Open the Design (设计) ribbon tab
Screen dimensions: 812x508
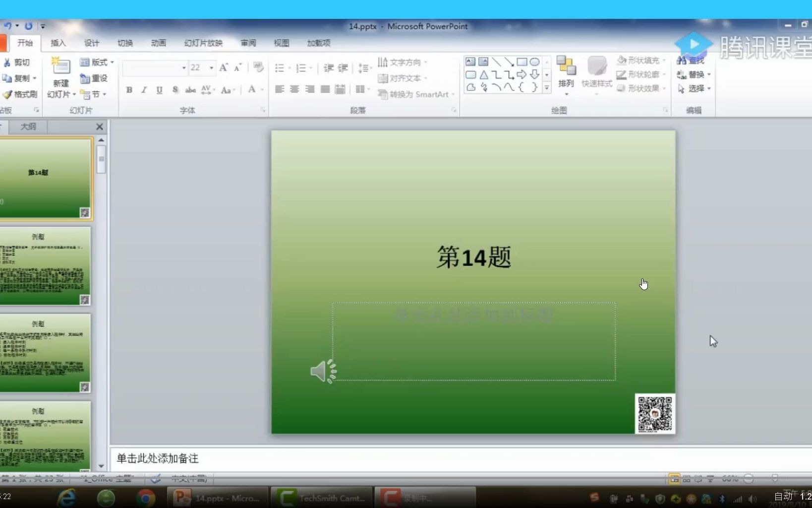click(92, 43)
